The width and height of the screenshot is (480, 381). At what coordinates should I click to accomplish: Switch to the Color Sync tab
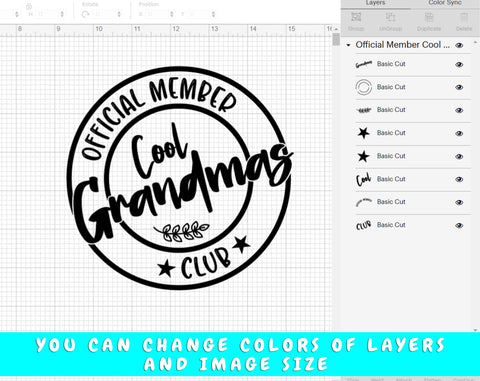pos(445,3)
